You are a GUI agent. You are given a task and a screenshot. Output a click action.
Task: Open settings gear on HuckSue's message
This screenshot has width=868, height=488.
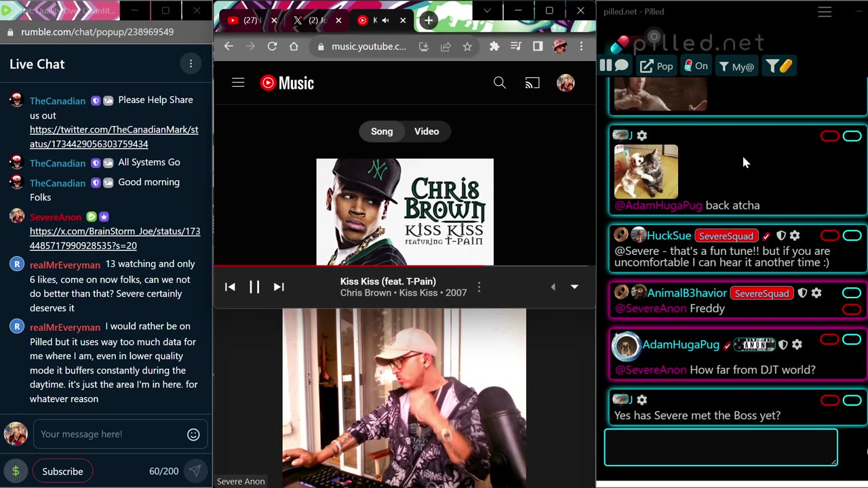tap(795, 236)
